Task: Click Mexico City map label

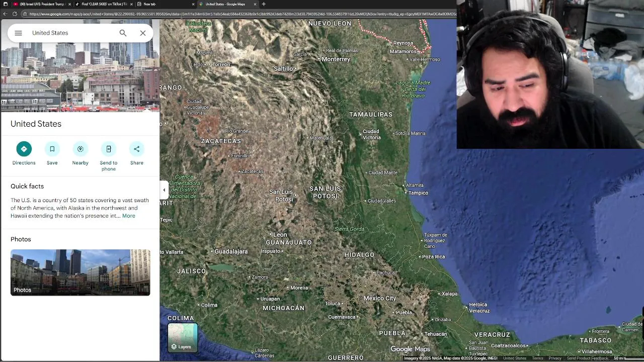Action: (x=380, y=298)
